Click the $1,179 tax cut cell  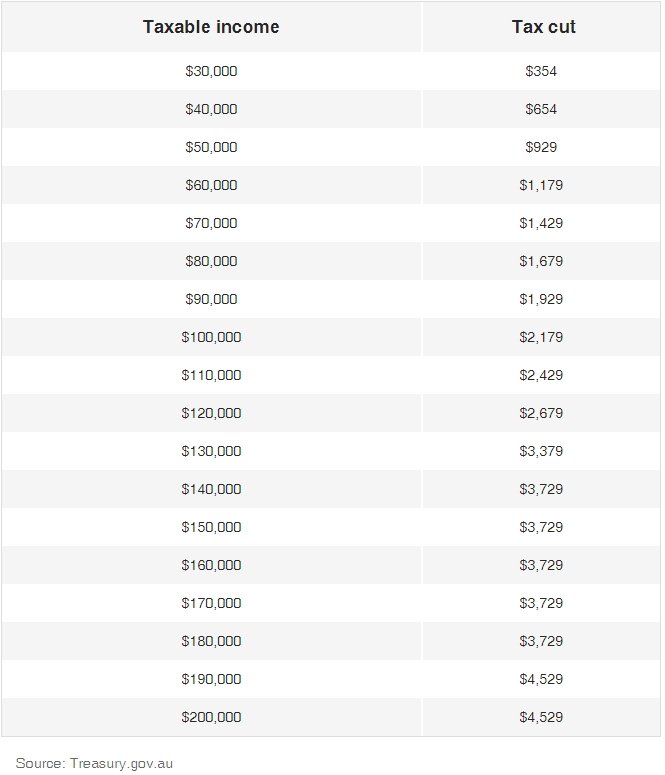point(541,185)
